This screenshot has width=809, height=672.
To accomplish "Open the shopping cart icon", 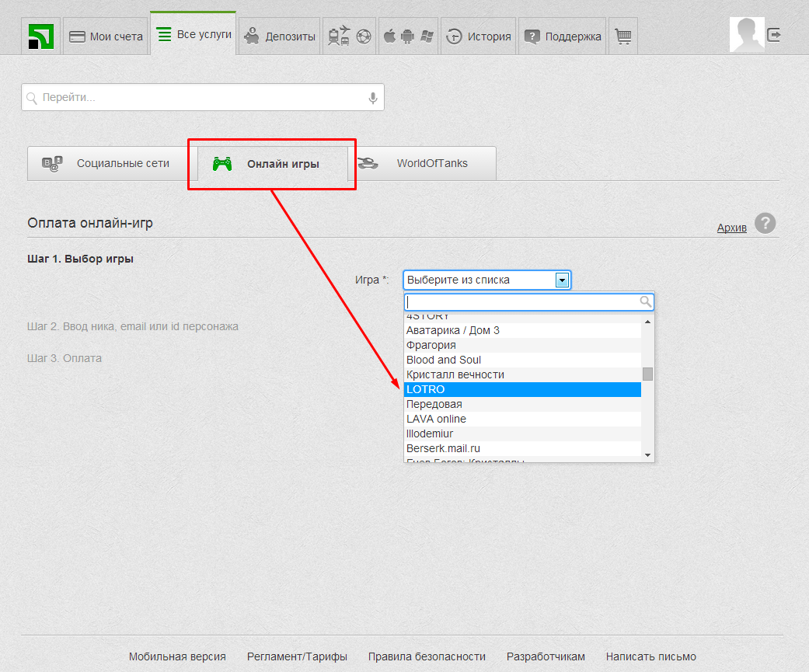I will (622, 37).
